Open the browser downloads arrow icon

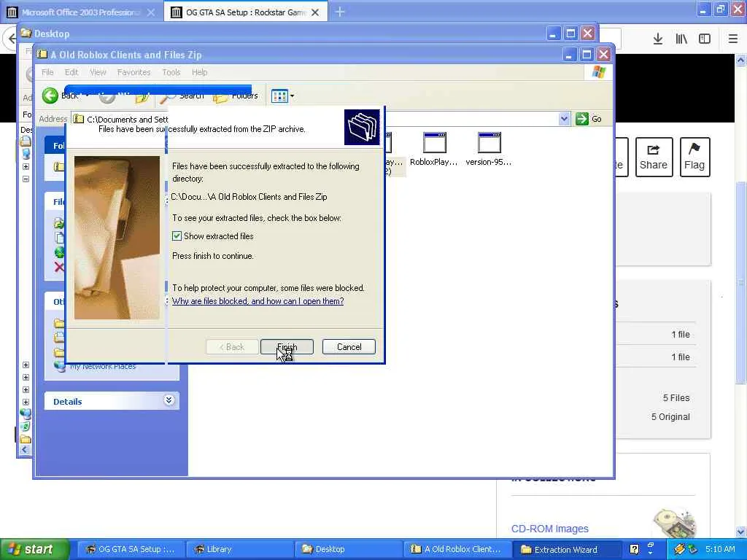pos(658,39)
